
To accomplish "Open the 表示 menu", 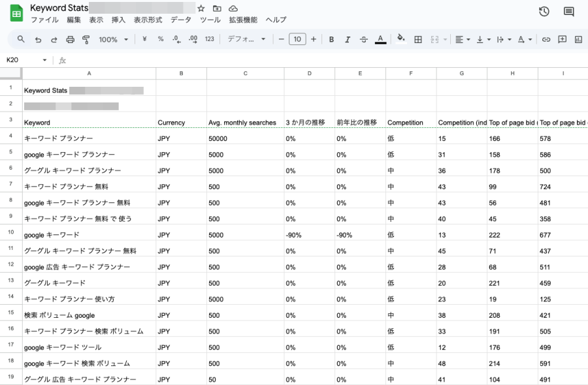I will 96,20.
